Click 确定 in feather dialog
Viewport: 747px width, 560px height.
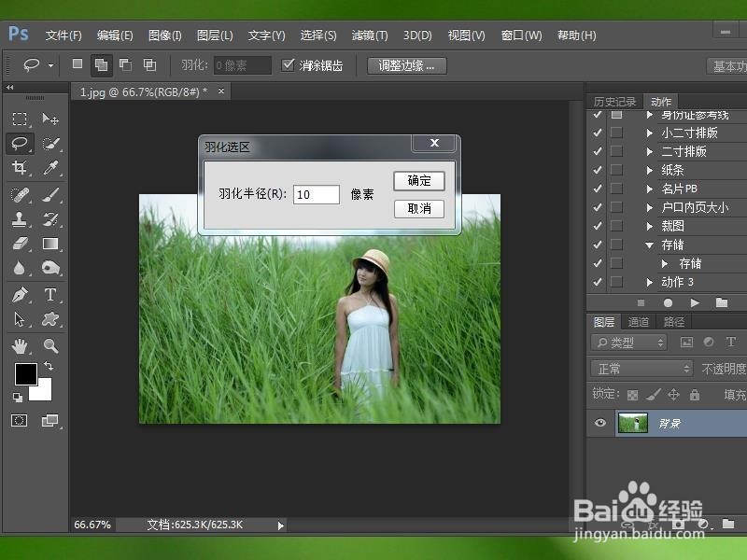point(419,181)
